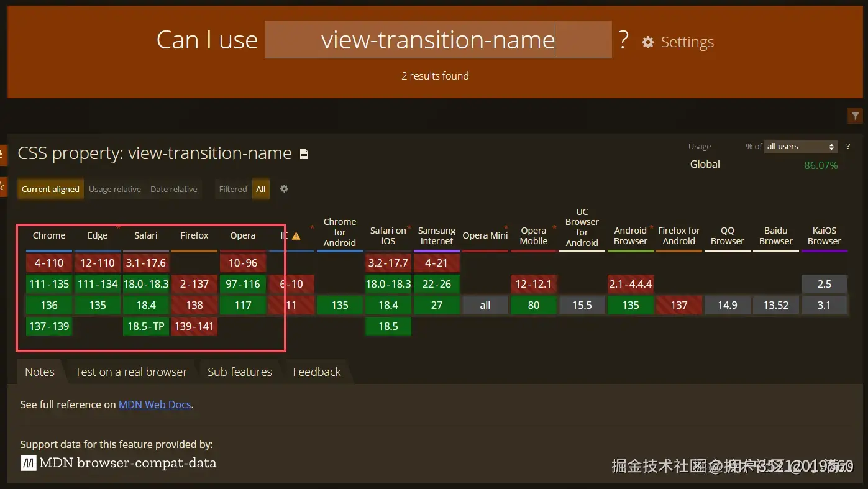Select the Baidu Browser column header
The height and width of the screenshot is (489, 868).
pyautogui.click(x=776, y=235)
